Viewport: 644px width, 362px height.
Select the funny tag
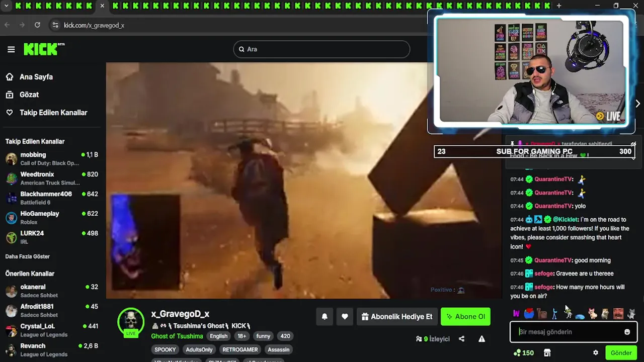263,336
